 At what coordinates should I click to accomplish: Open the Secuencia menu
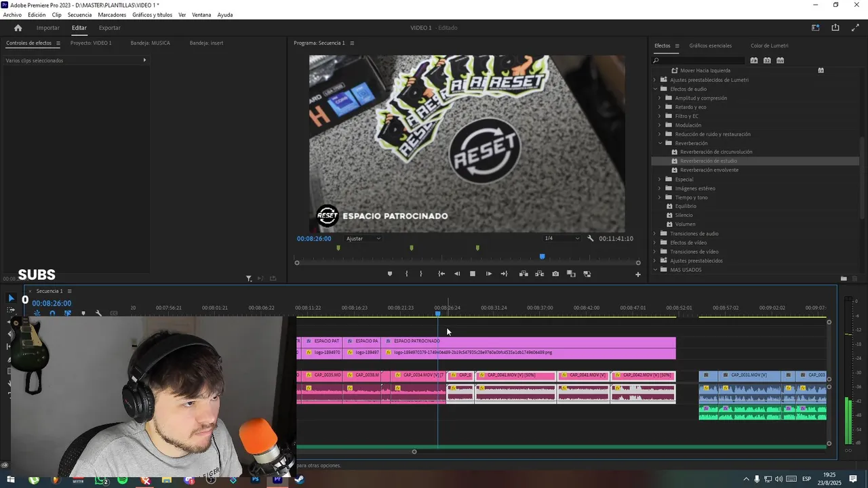[x=79, y=15]
